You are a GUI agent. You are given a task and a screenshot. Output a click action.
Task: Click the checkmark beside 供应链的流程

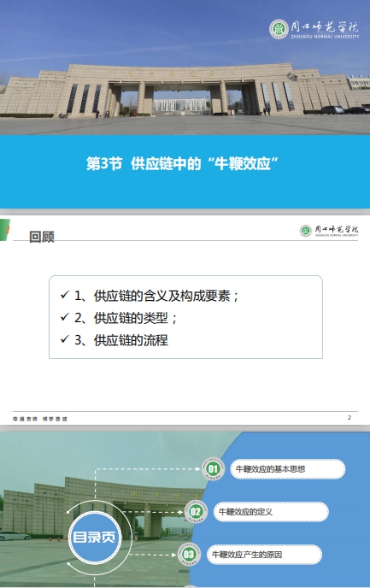point(65,339)
